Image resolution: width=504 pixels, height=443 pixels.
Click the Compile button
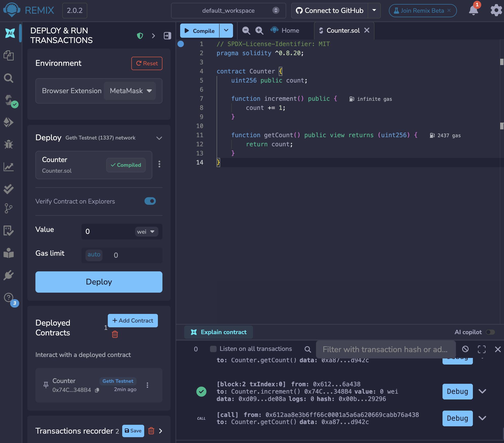tap(200, 31)
